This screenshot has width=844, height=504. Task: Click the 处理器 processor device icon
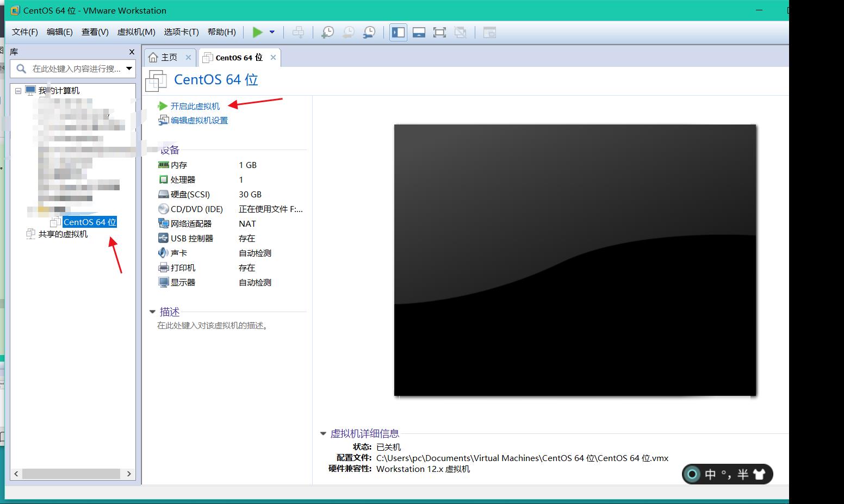click(x=163, y=179)
